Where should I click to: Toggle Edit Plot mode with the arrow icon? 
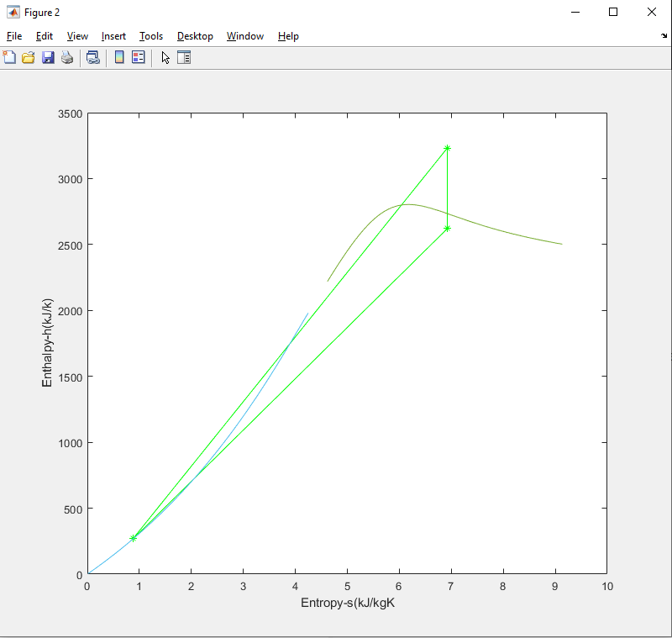click(164, 57)
